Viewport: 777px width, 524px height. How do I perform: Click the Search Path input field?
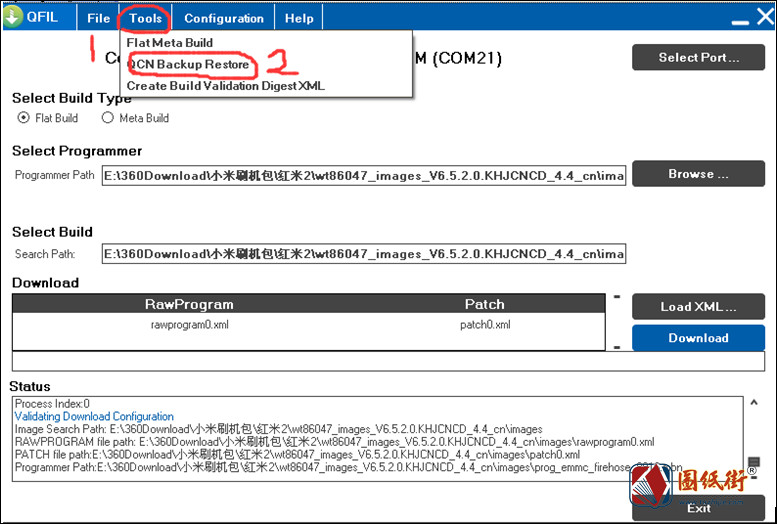(x=364, y=254)
